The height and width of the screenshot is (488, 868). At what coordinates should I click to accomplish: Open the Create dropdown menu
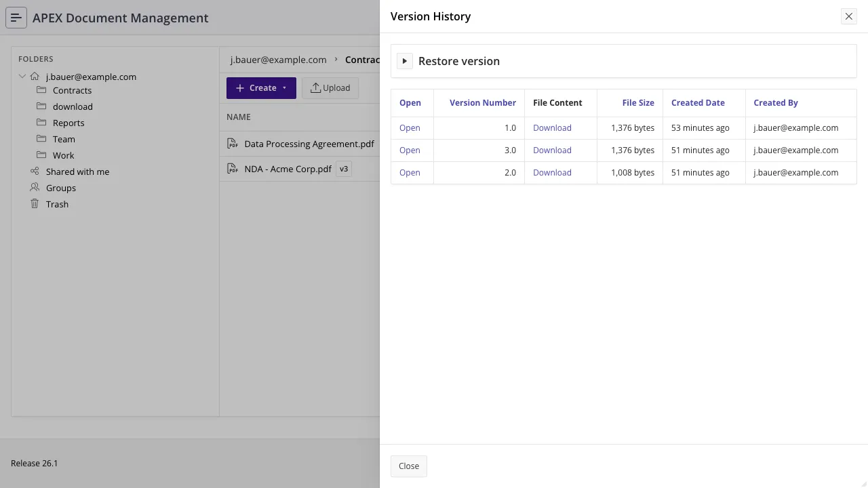[261, 88]
